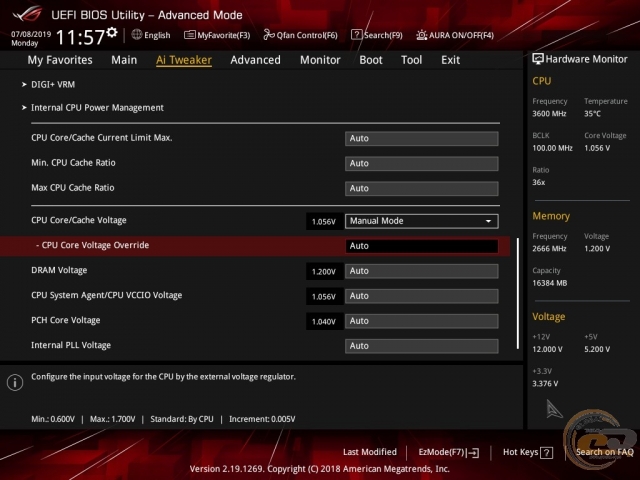
Task: Click Max CPU Cache Ratio Auto field
Action: [422, 189]
